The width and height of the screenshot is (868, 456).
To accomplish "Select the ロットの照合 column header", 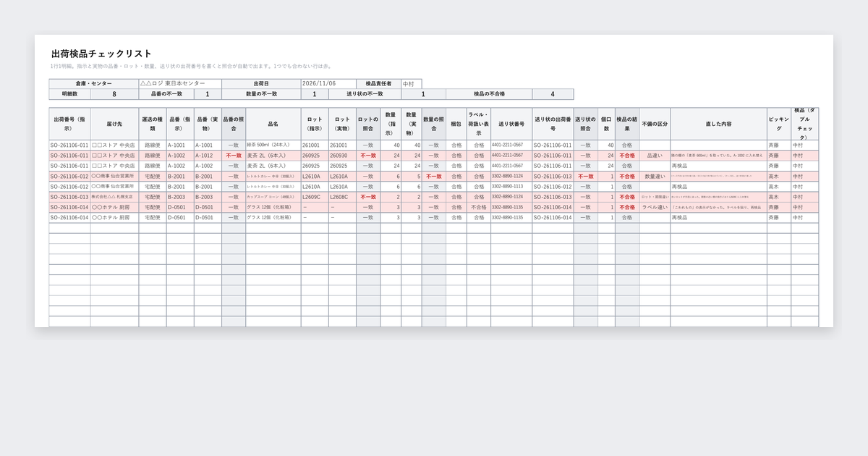I will [368, 124].
